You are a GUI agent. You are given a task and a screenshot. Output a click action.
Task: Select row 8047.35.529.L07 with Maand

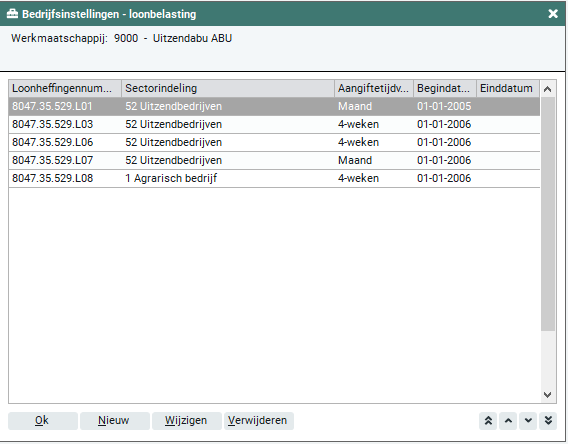[274, 160]
